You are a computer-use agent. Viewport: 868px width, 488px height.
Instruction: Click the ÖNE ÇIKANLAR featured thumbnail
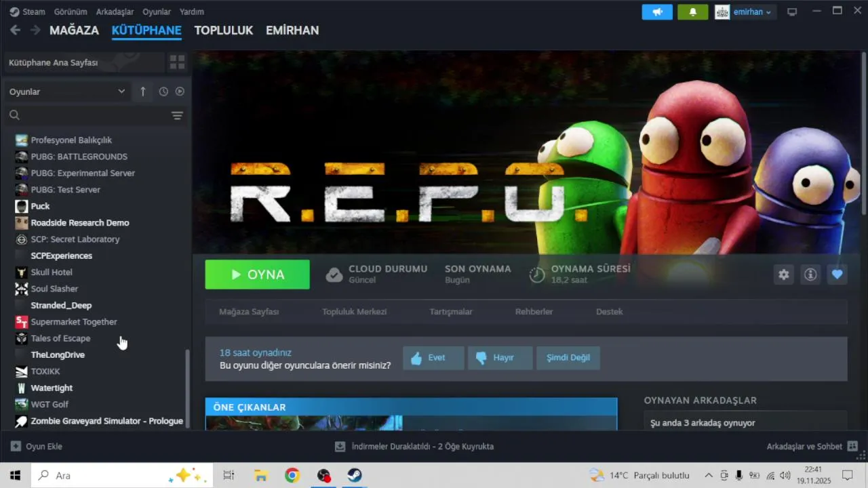coord(304,423)
